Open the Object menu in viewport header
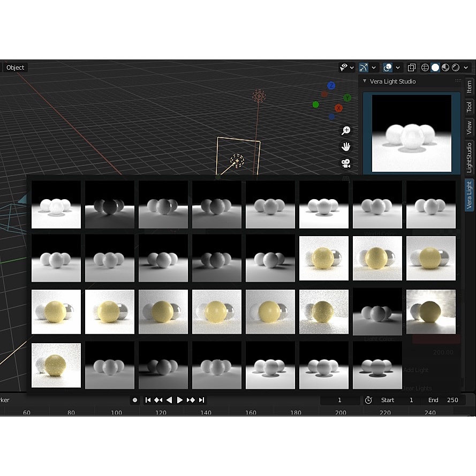This screenshot has width=476, height=476. (x=15, y=67)
